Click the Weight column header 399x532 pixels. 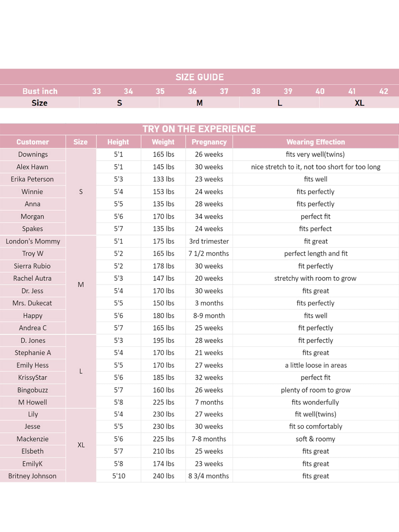pos(163,142)
